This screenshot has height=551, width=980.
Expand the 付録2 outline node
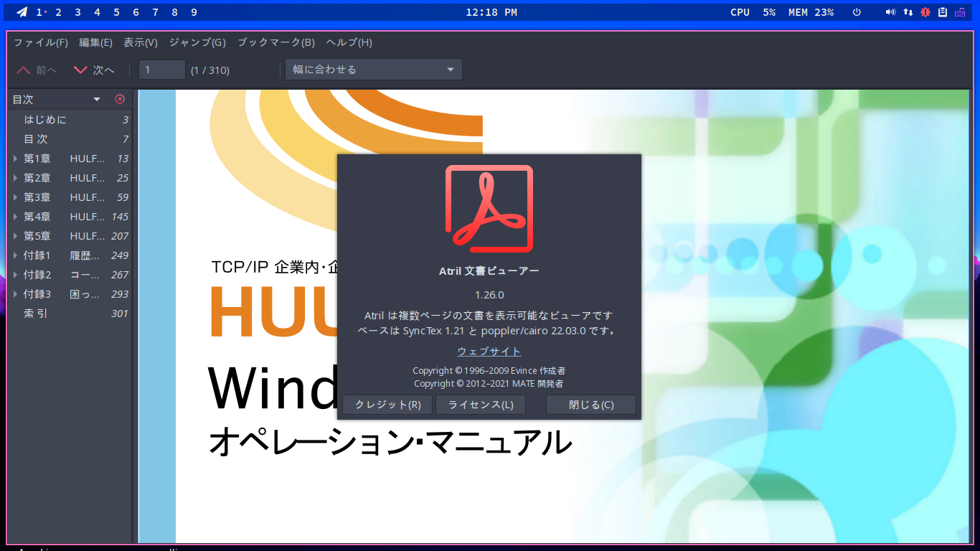(16, 275)
